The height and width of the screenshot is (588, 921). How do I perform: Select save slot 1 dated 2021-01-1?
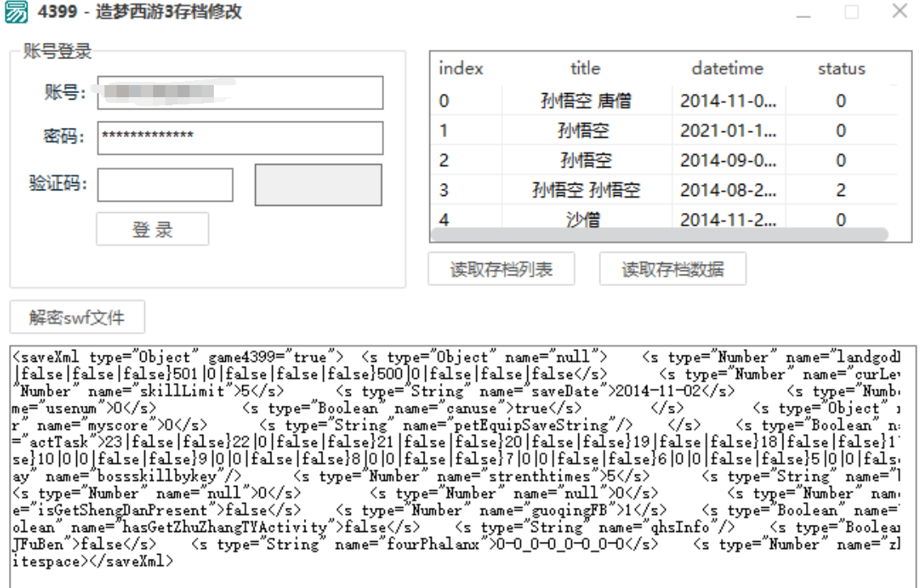pyautogui.click(x=585, y=130)
